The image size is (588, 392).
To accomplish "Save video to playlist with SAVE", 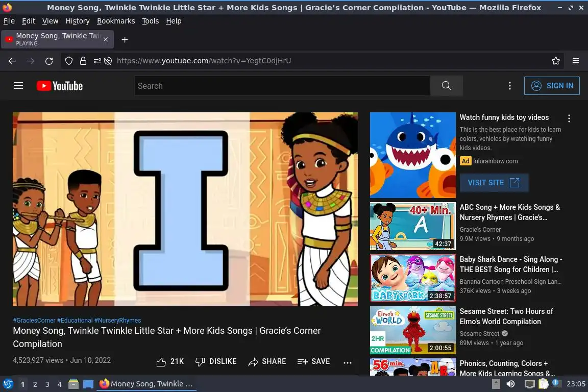I will click(313, 361).
